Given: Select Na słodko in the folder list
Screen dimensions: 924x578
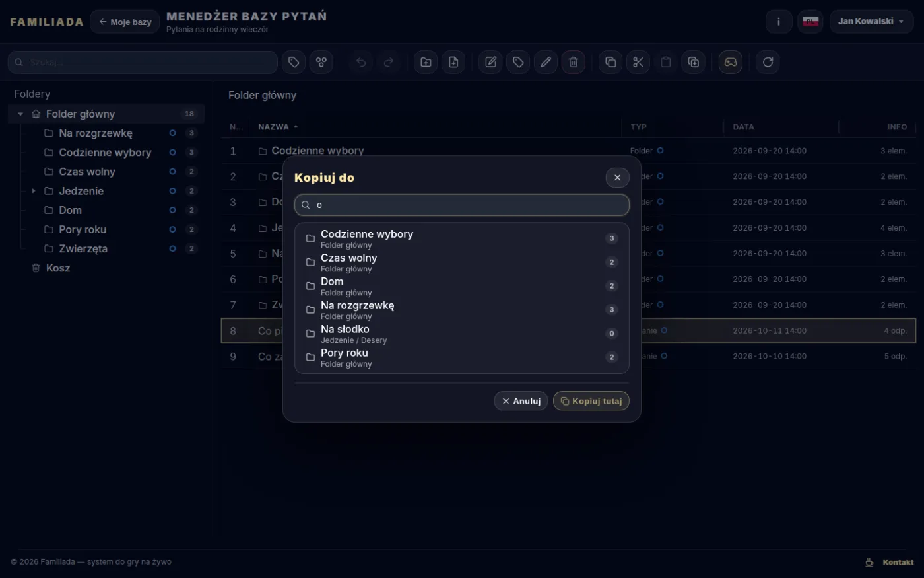Looking at the screenshot, I should (x=462, y=334).
